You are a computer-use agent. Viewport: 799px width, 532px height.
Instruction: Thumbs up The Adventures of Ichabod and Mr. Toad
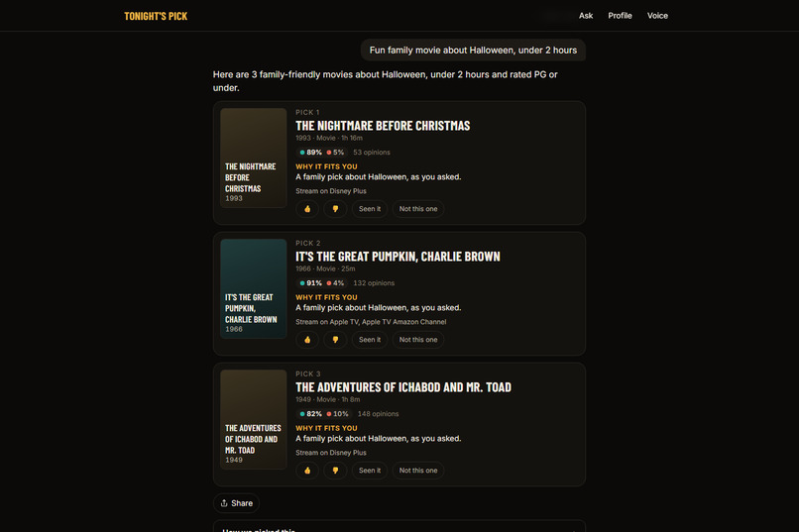coord(307,471)
